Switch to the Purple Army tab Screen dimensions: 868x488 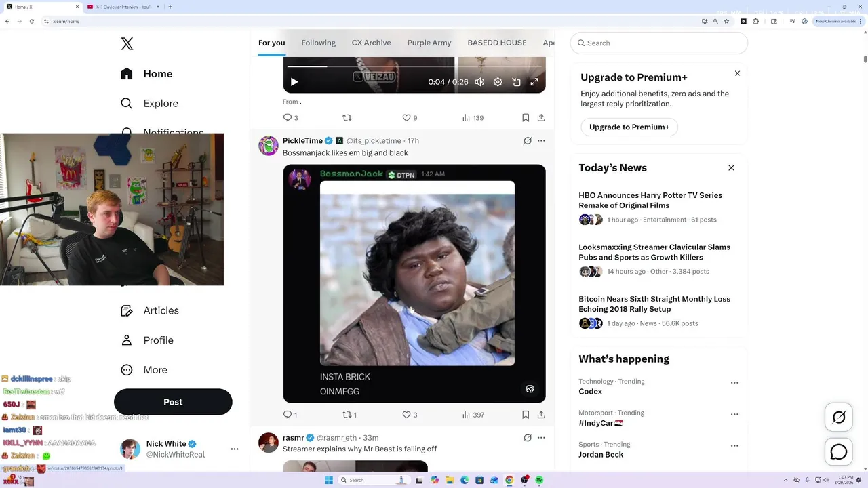429,43
